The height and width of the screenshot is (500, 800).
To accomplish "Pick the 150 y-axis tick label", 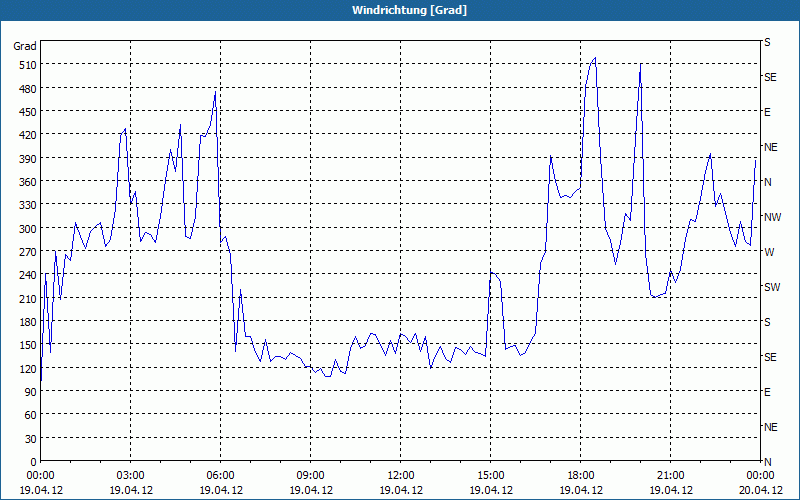I will pos(28,345).
